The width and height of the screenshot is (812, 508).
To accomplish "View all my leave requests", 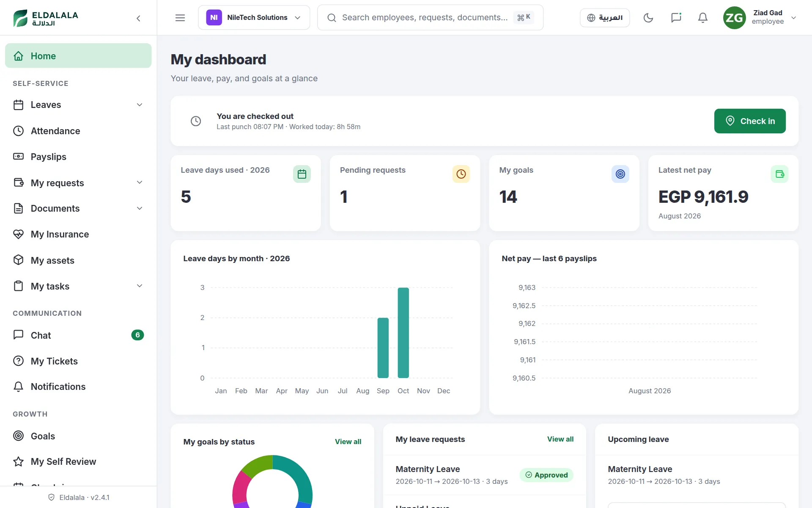I will [560, 439].
